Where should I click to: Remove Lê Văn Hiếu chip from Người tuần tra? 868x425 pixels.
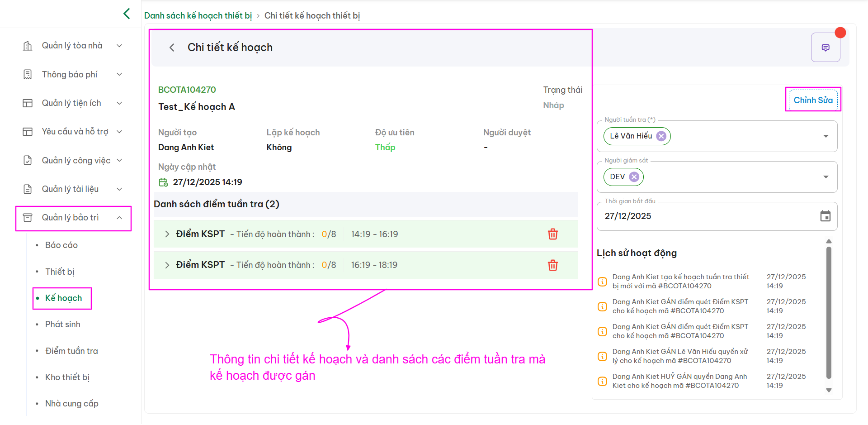coord(661,136)
